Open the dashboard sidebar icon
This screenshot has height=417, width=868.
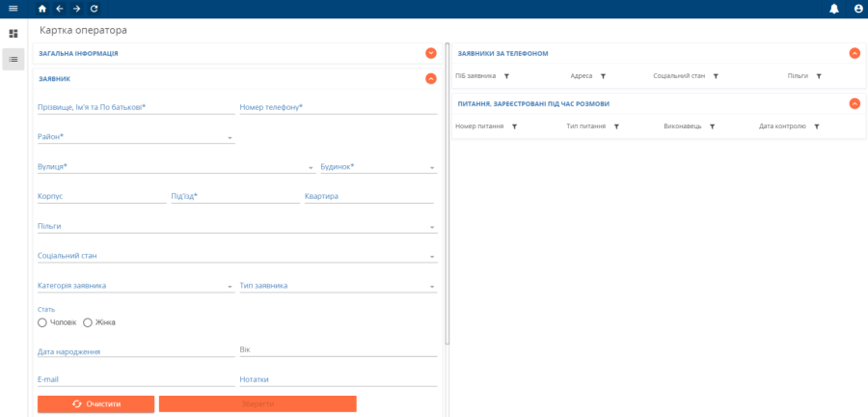click(x=14, y=34)
